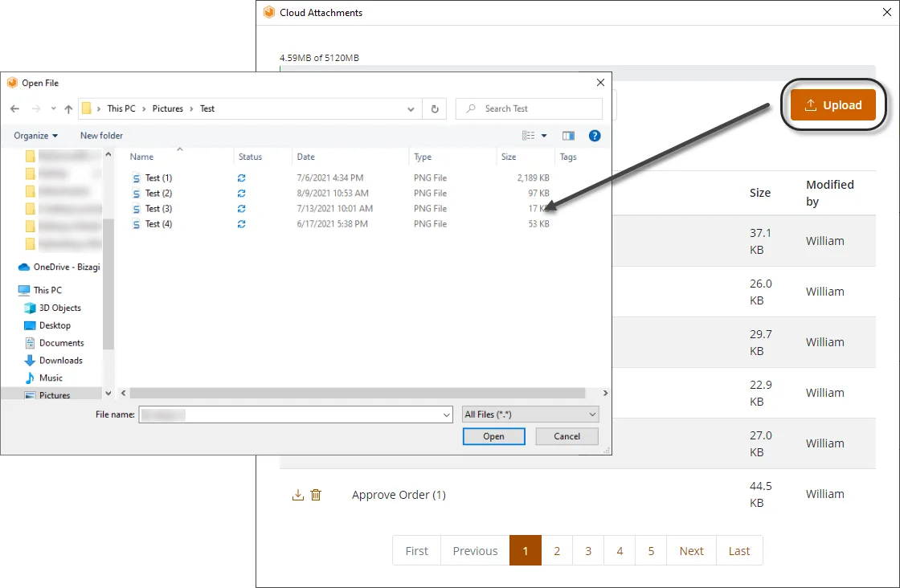The image size is (900, 588).
Task: Click New folder in the toolbar
Action: point(101,136)
